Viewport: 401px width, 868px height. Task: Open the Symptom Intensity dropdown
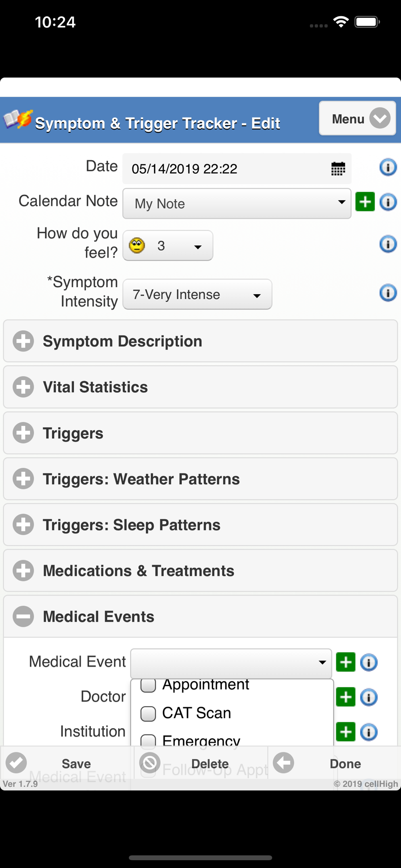click(197, 295)
